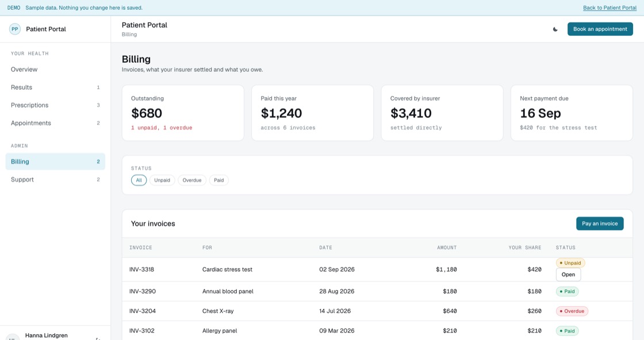
Task: Click invoice number INV-3290
Action: pos(142,292)
